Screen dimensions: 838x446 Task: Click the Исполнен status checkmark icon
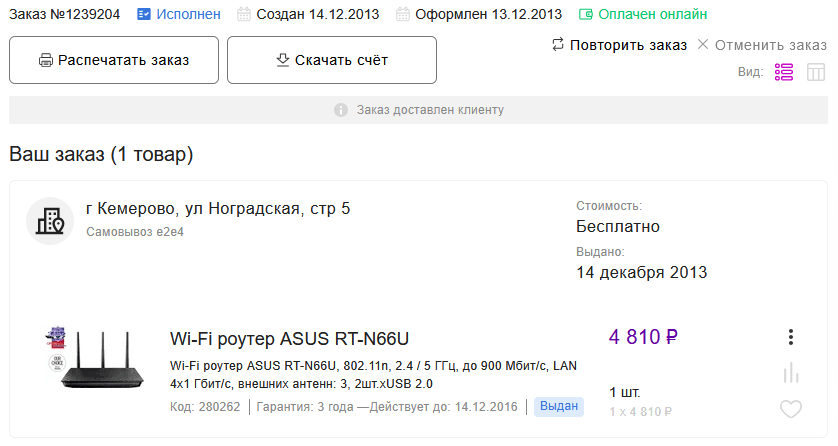144,14
